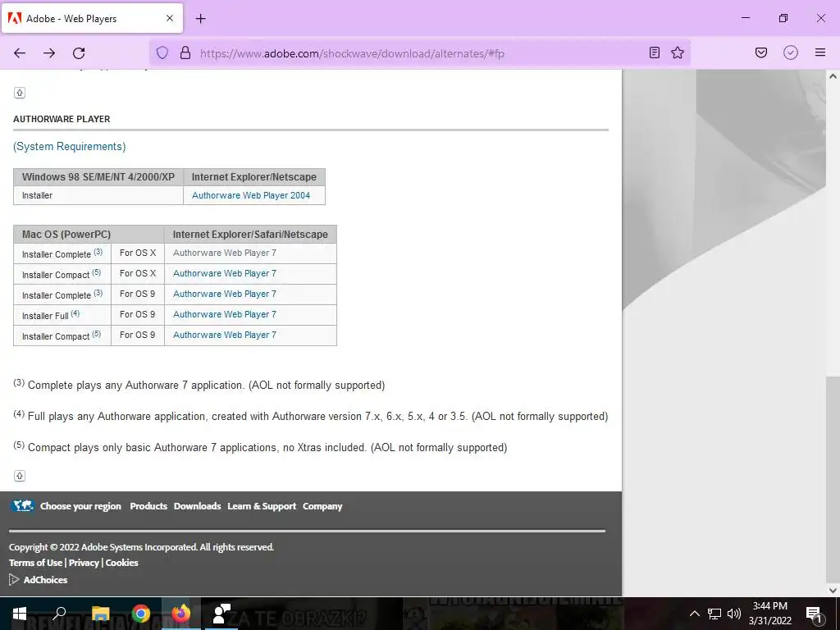
Task: Show hidden system tray icons
Action: 694,614
